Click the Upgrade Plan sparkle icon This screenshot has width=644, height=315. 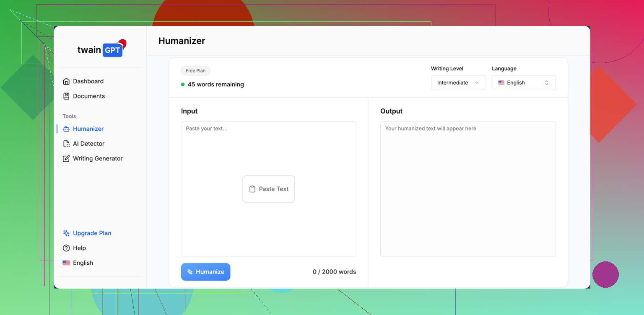[x=66, y=233]
